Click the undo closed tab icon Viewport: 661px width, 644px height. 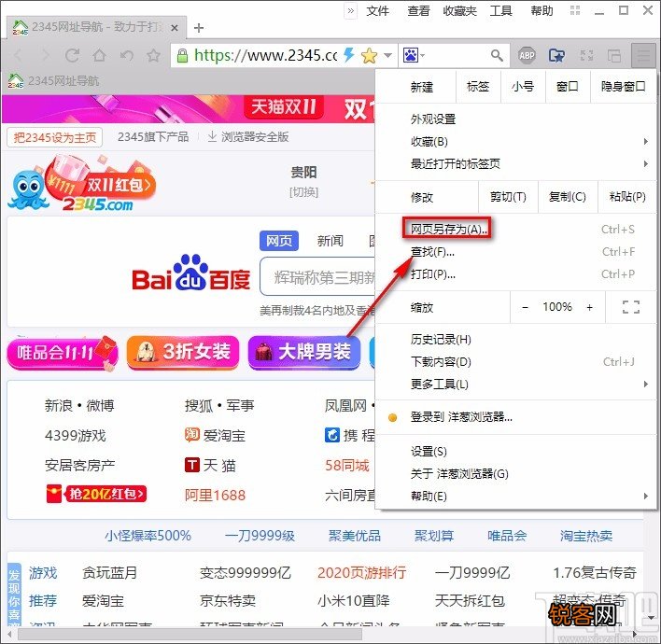[x=126, y=55]
